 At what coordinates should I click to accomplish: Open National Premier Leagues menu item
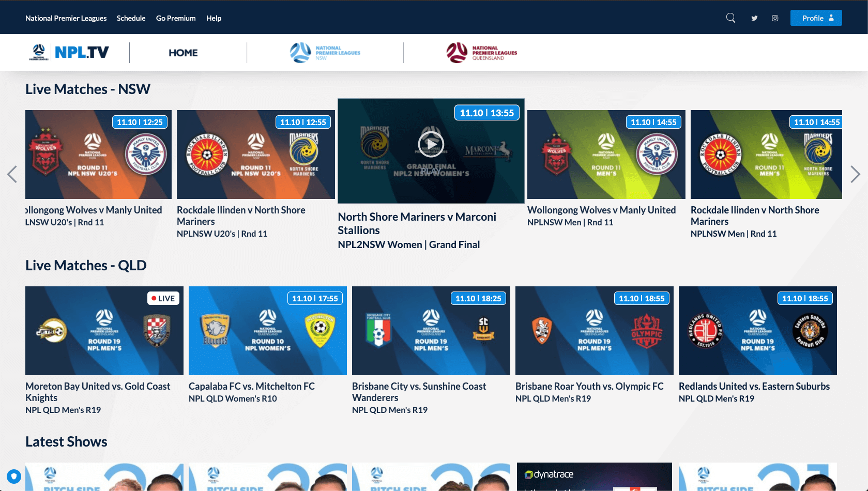(x=66, y=18)
